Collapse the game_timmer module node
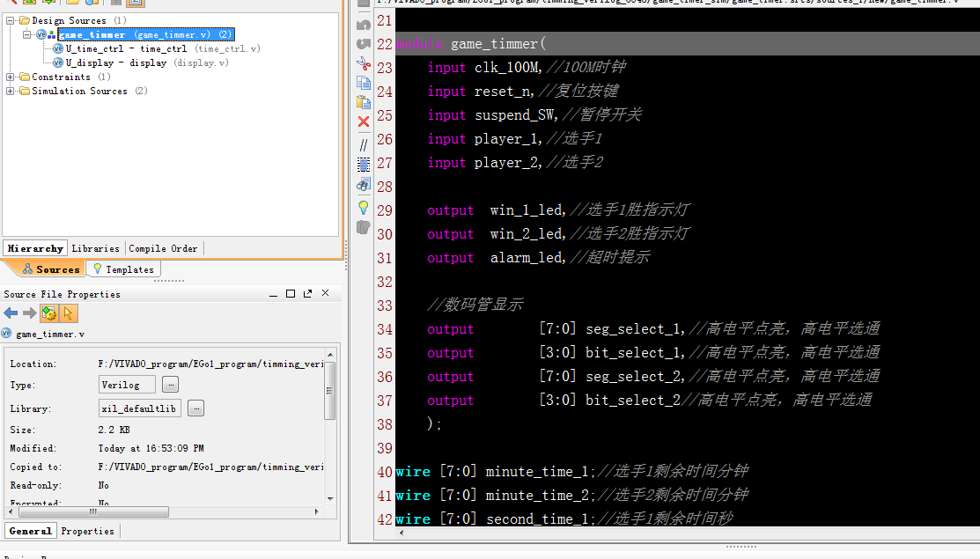Viewport: 980px width, 559px height. pyautogui.click(x=26, y=34)
